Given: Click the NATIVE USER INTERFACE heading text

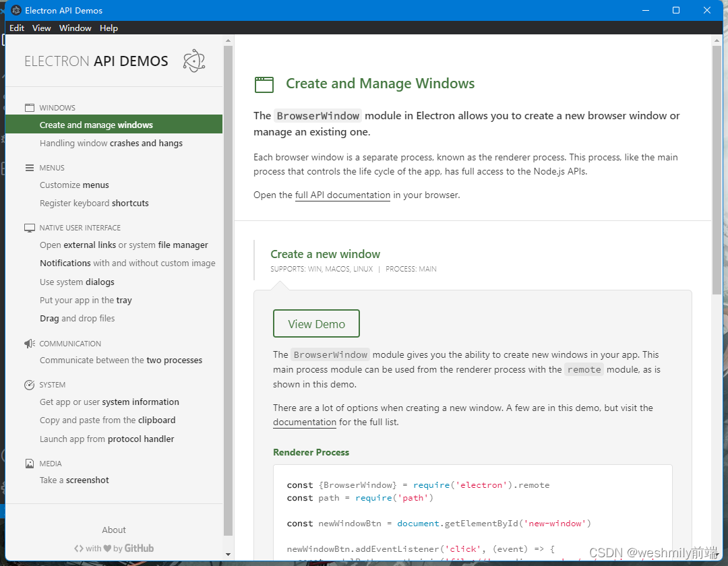Looking at the screenshot, I should point(80,228).
